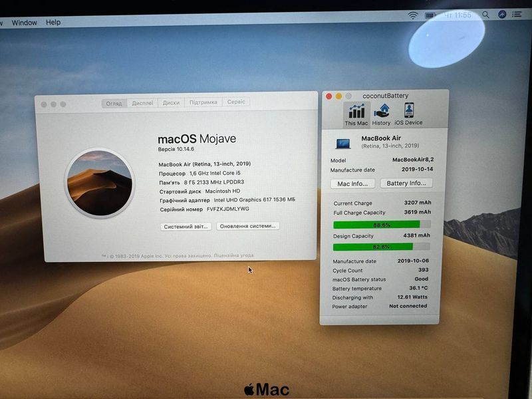532x399 pixels.
Task: Click the MacBookAir8,2 model value
Action: [x=413, y=160]
